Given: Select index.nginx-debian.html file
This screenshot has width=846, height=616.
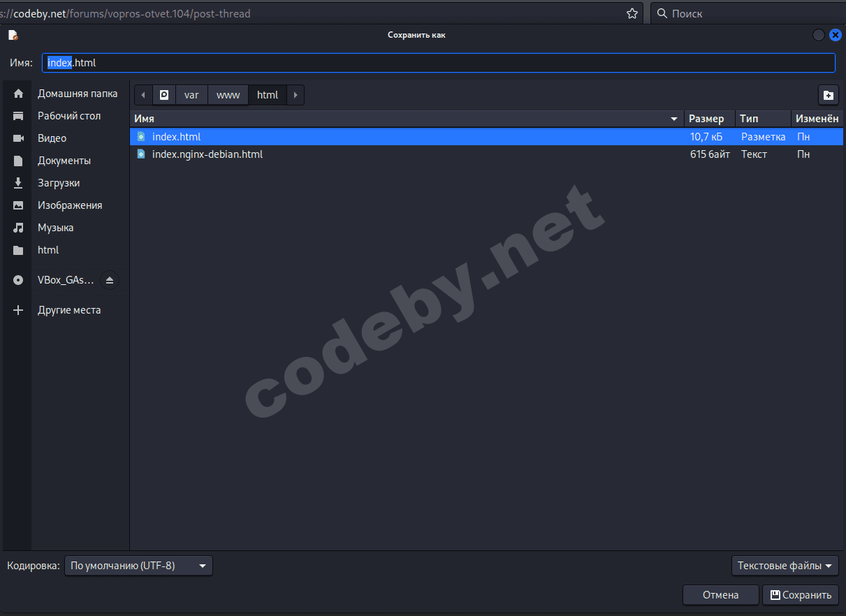Looking at the screenshot, I should point(487,154).
